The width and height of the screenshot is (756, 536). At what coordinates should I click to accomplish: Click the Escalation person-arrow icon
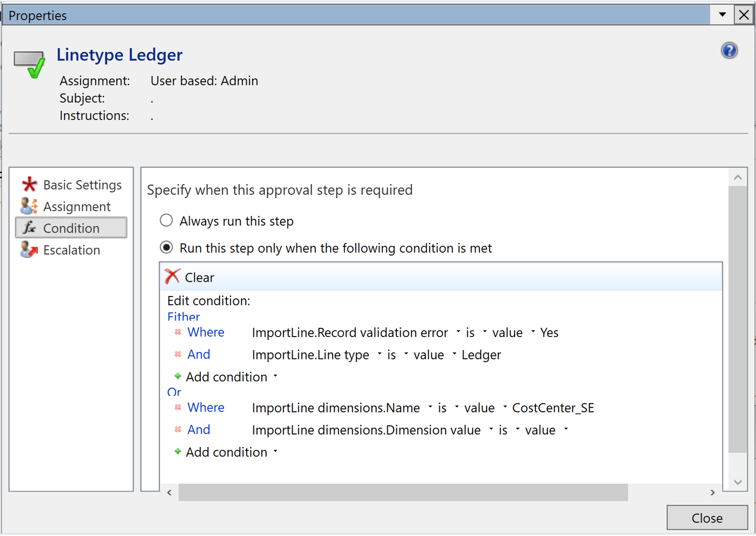pyautogui.click(x=29, y=250)
